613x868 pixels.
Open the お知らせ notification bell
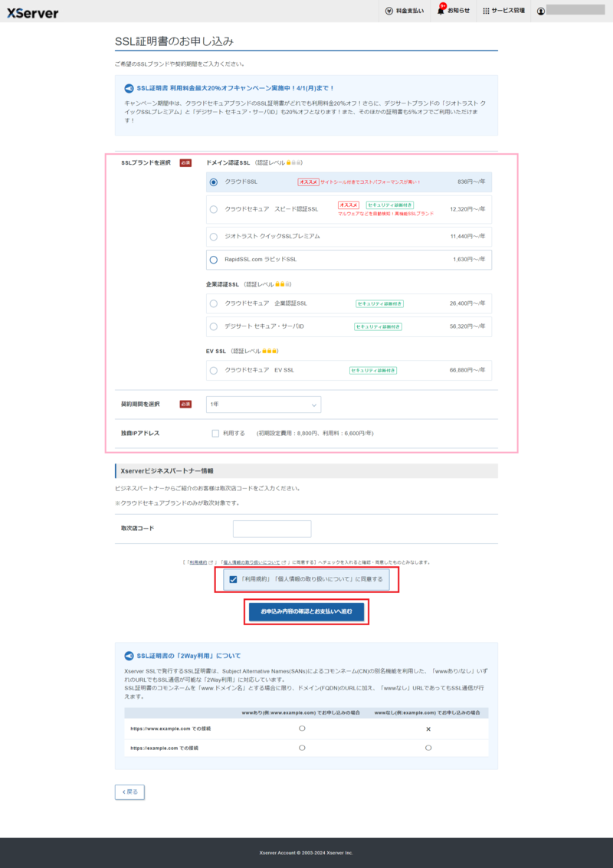(x=454, y=11)
